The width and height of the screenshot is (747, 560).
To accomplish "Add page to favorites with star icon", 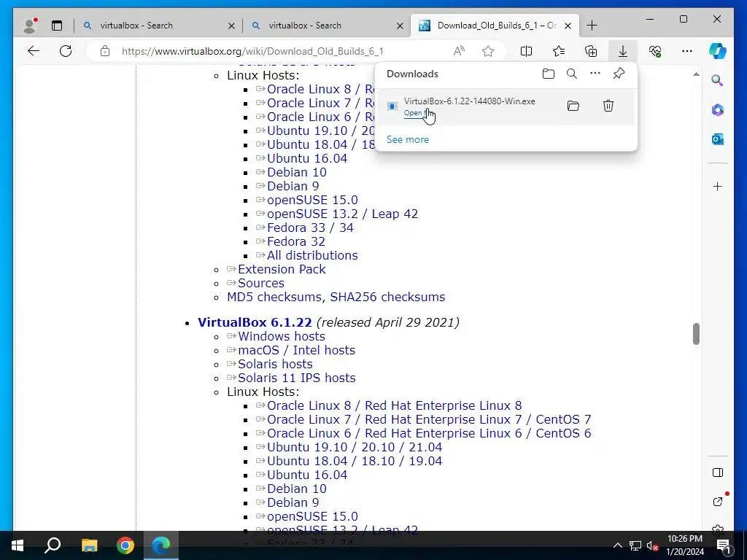I will [x=488, y=51].
